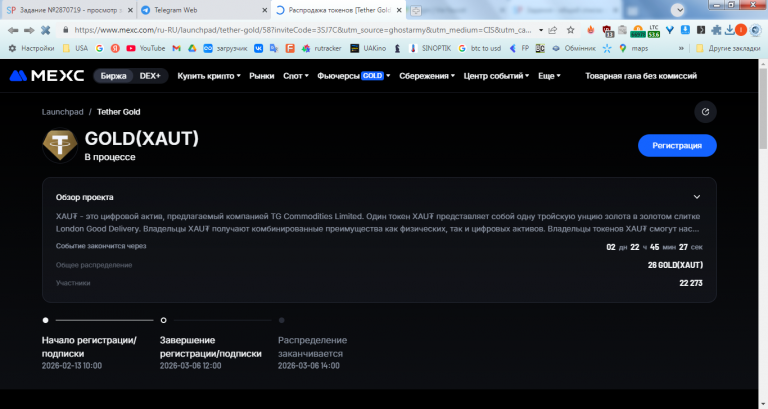Viewport: 768px width, 409px height.
Task: Switch to the Telegram Web tab
Action: pyautogui.click(x=203, y=10)
